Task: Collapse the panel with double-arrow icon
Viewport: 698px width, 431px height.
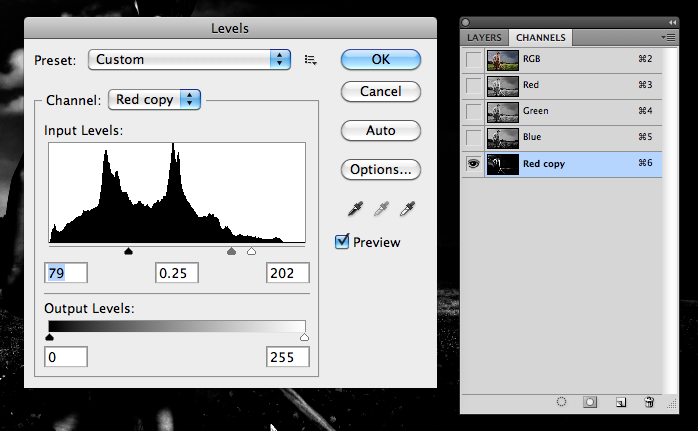Action: pyautogui.click(x=672, y=22)
